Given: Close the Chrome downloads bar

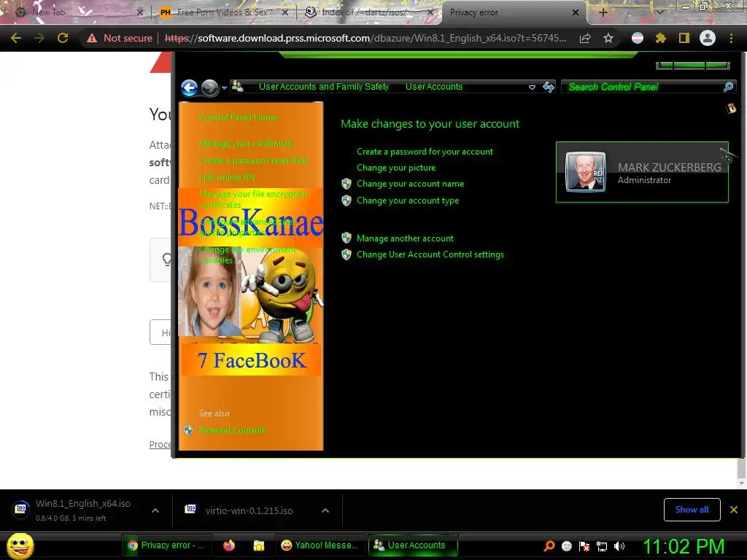Looking at the screenshot, I should (x=734, y=510).
